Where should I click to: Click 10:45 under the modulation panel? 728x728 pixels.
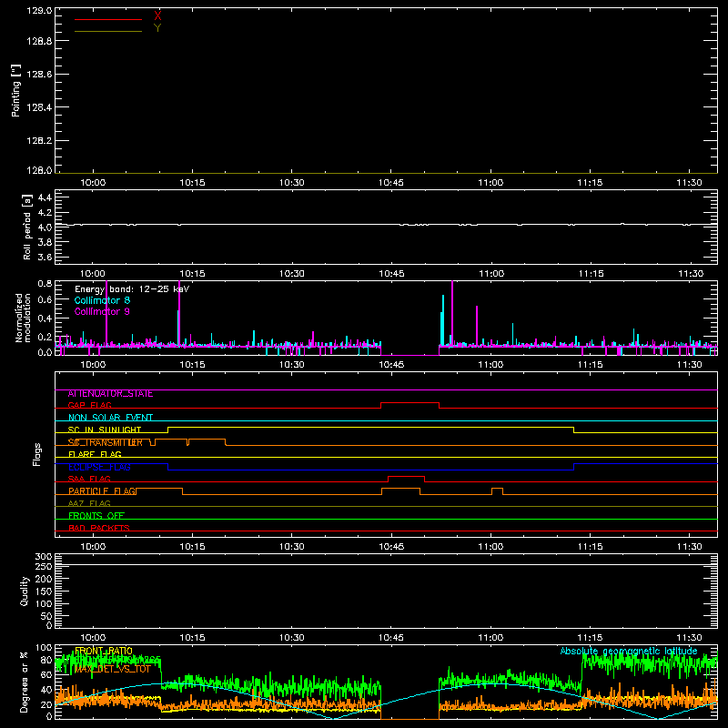click(391, 365)
